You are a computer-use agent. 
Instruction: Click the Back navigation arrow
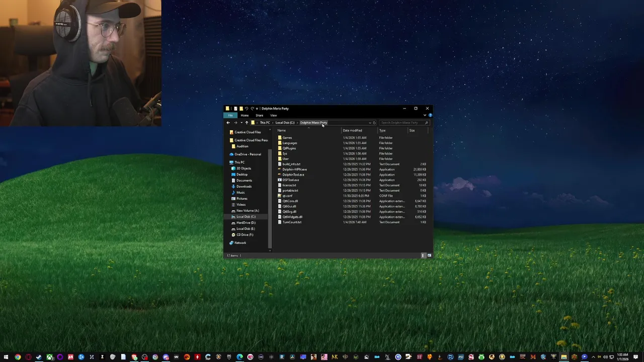tap(228, 123)
